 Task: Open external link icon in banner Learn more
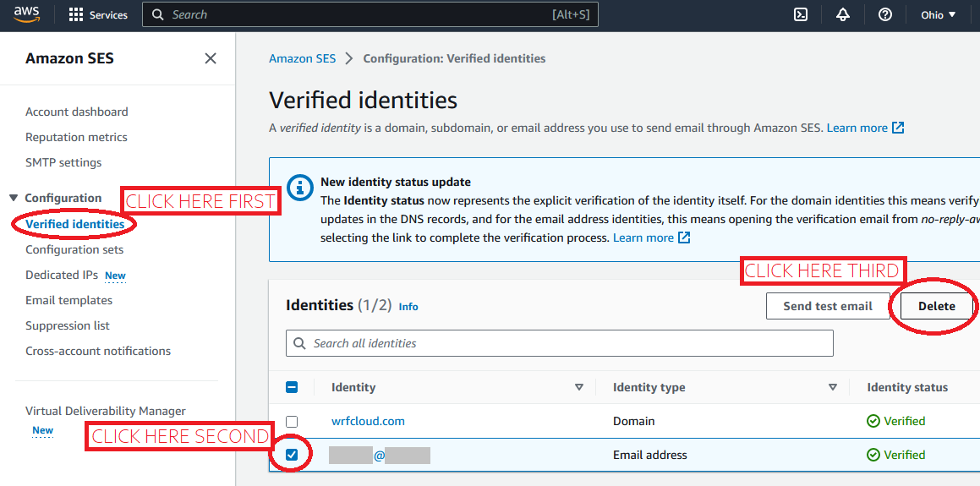(684, 238)
